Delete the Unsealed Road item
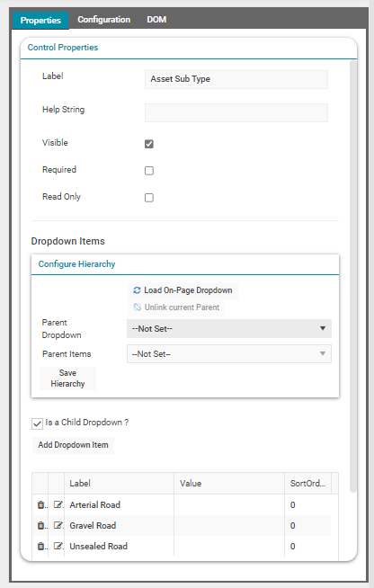 (40, 546)
